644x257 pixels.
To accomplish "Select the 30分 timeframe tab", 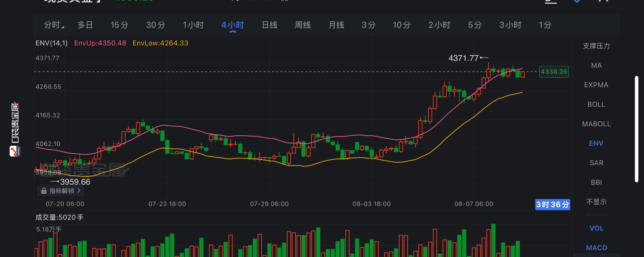I will click(x=156, y=25).
